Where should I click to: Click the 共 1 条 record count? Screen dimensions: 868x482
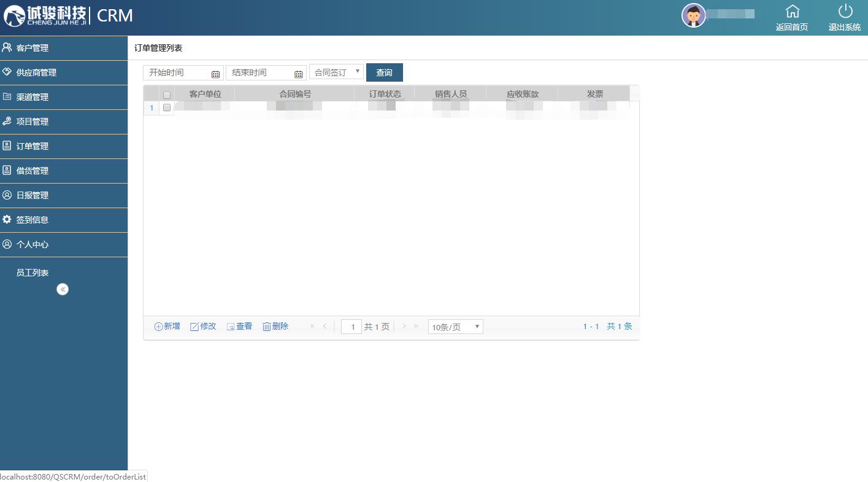[x=620, y=326]
